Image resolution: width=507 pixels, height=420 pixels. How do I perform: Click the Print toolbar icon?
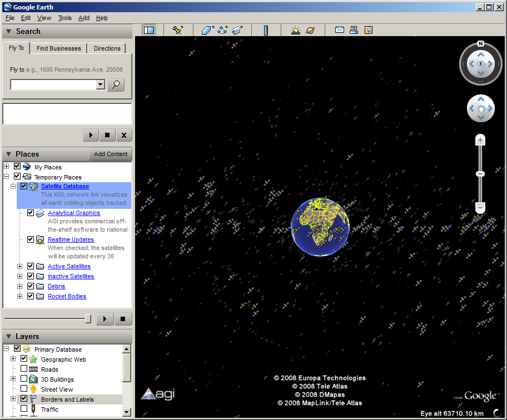pos(354,31)
